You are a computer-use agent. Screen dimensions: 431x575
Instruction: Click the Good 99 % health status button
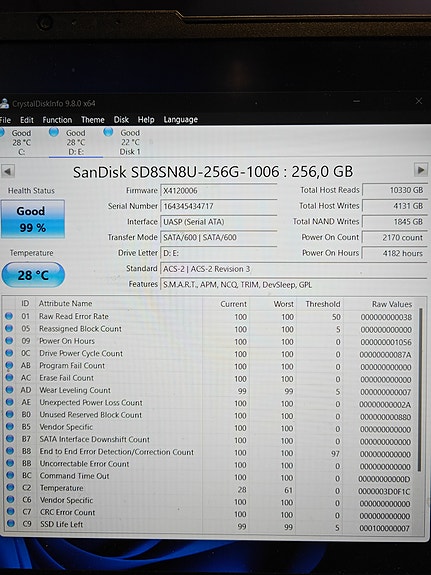pos(33,219)
